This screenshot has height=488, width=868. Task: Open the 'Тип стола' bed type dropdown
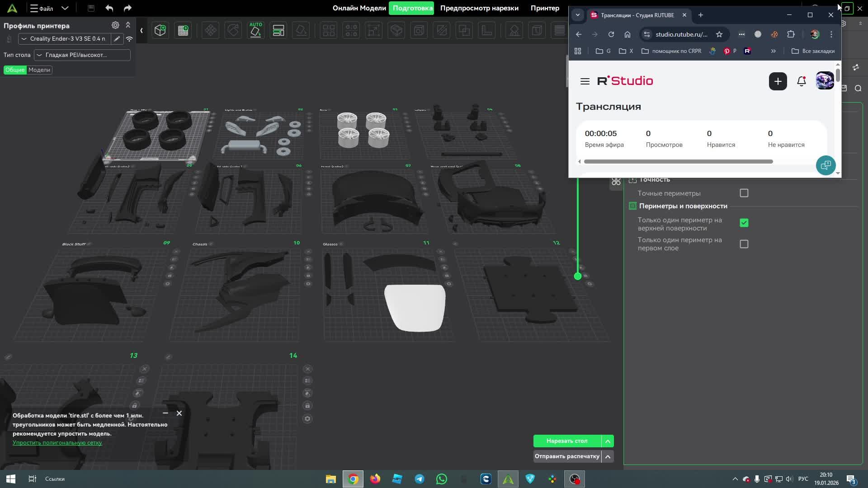click(x=82, y=55)
